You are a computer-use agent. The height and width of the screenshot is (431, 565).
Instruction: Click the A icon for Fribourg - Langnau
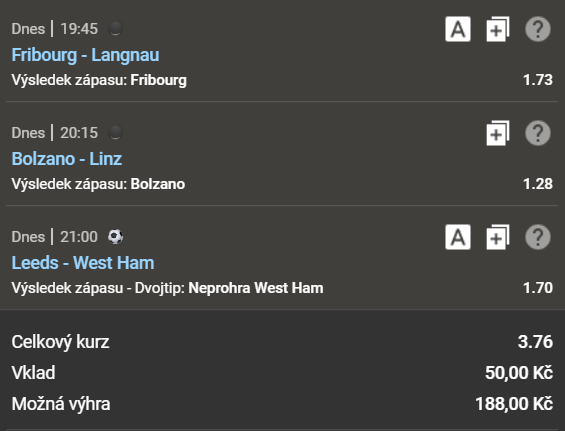(x=458, y=29)
